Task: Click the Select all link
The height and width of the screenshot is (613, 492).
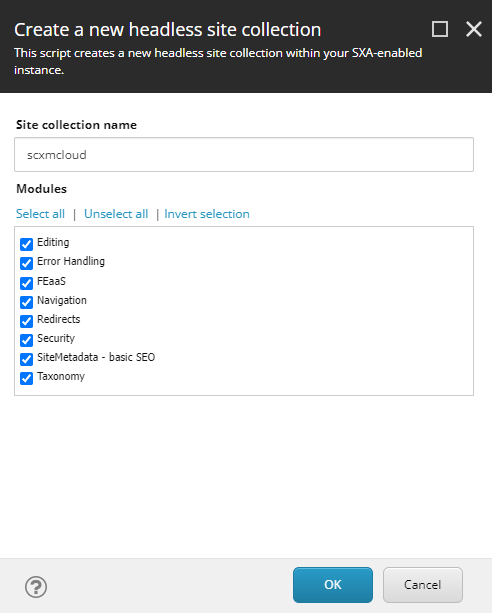Action: 40,214
